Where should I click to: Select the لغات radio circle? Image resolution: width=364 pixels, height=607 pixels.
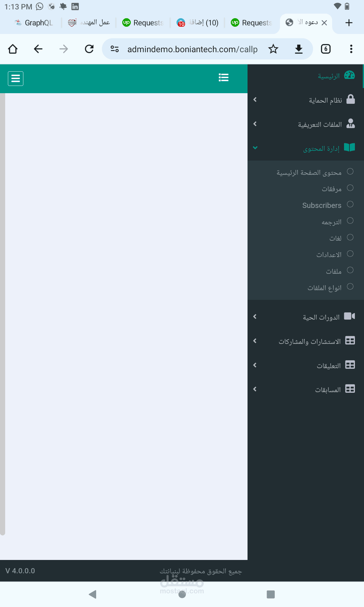point(350,237)
